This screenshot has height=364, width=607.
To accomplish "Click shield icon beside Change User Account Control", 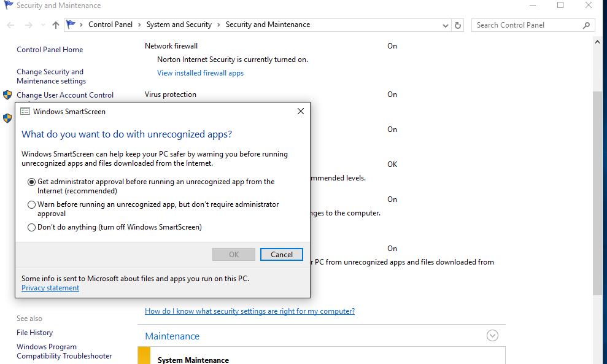I will (x=7, y=95).
